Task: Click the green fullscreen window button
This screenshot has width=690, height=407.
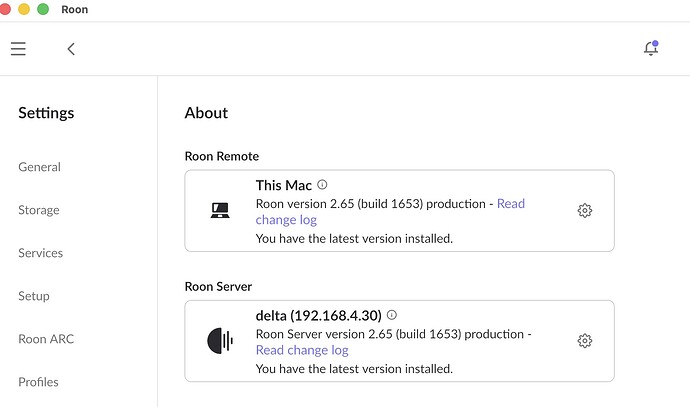Action: tap(43, 9)
